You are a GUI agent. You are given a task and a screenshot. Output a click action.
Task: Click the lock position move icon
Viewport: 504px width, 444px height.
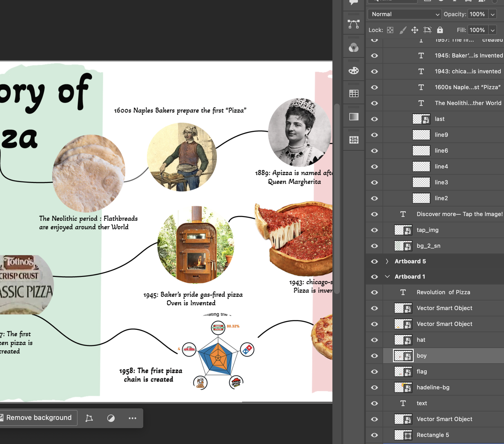[x=415, y=30]
